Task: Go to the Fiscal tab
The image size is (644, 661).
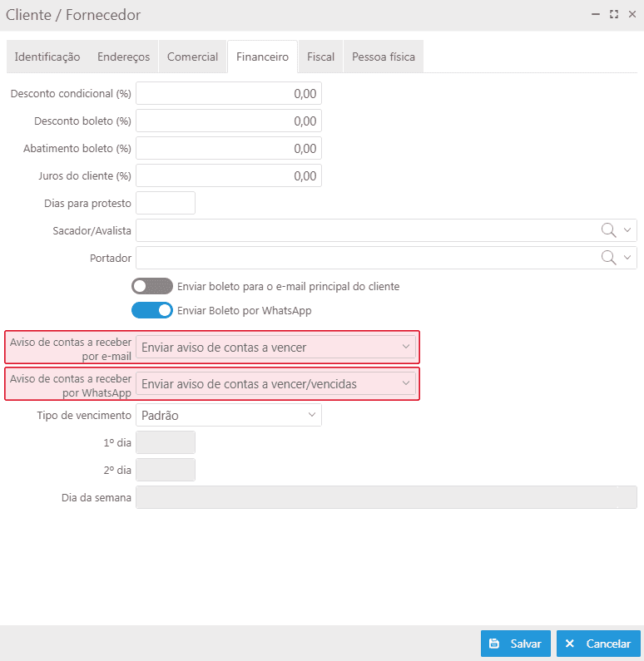Action: pyautogui.click(x=320, y=57)
